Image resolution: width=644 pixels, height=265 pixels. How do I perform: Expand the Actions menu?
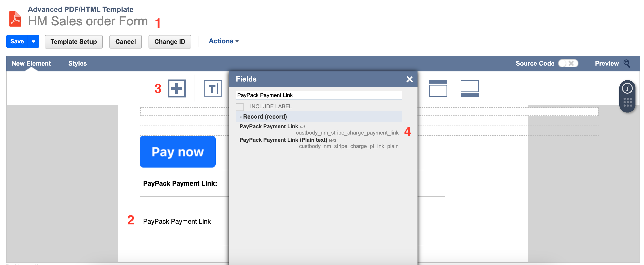[224, 41]
